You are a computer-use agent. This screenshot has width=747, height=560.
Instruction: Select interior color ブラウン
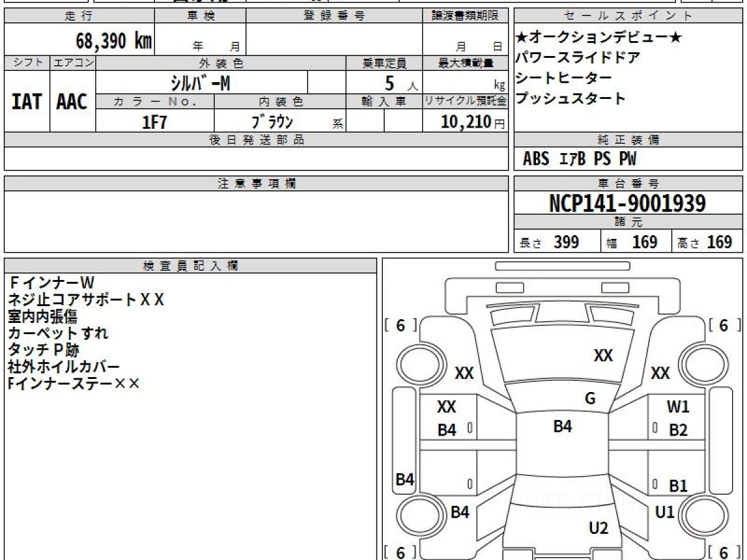point(272,121)
